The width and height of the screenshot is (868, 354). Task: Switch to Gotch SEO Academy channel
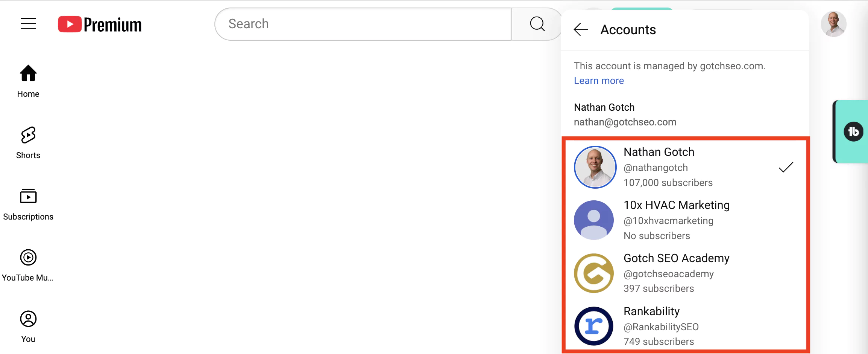tap(685, 273)
